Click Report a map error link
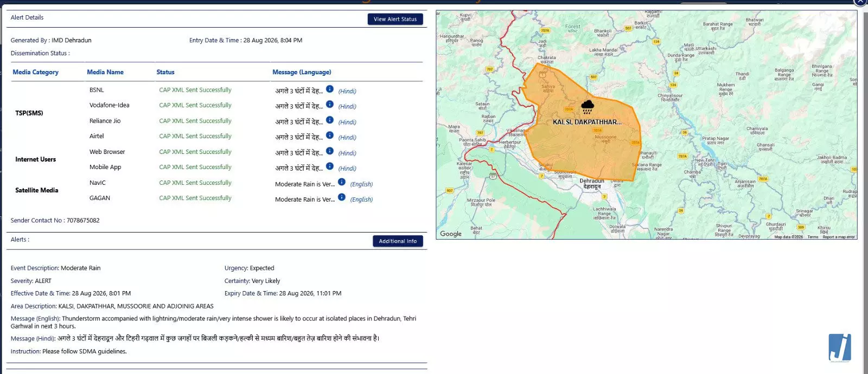Screen dimensions: 868x374 (x=838, y=237)
